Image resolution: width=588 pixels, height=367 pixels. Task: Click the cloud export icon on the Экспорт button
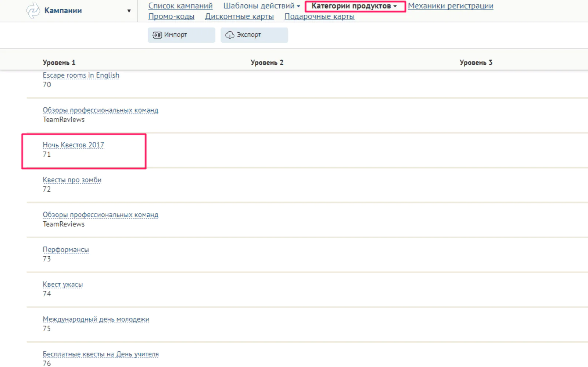click(230, 35)
